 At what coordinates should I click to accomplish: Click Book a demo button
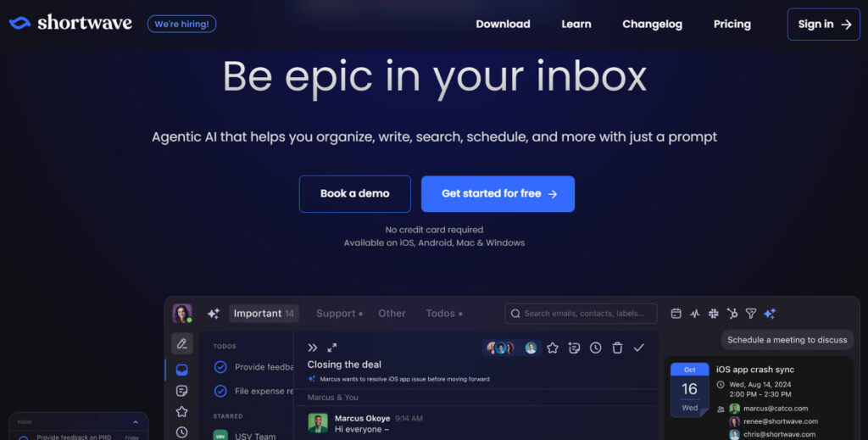(x=355, y=193)
